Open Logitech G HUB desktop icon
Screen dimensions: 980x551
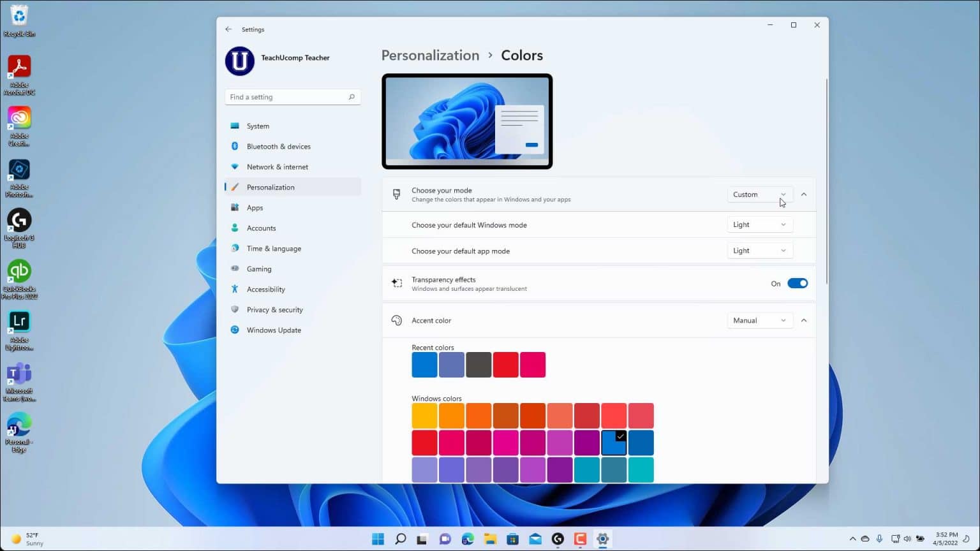(x=19, y=228)
